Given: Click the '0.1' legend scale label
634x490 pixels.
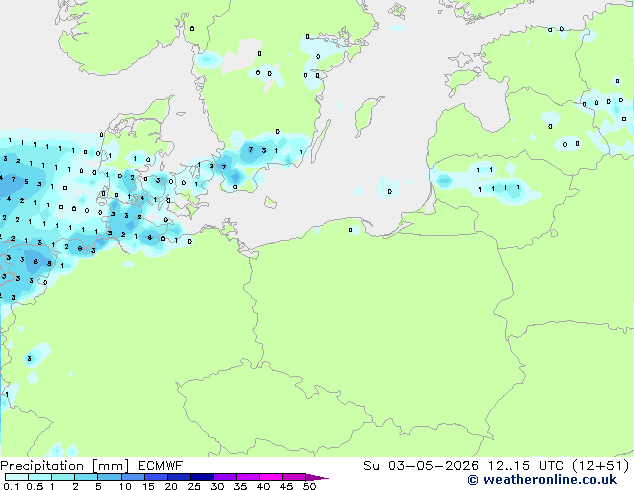Looking at the screenshot, I should click(11, 486).
